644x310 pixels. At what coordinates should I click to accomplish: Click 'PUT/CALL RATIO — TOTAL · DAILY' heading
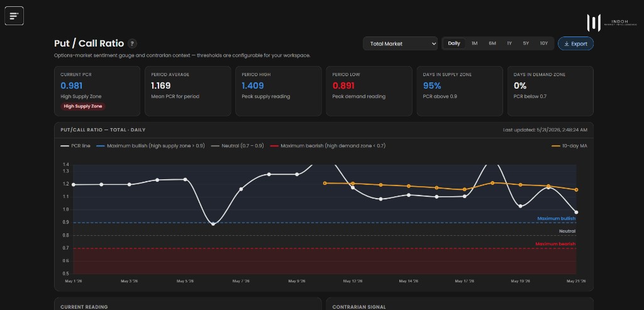click(103, 130)
